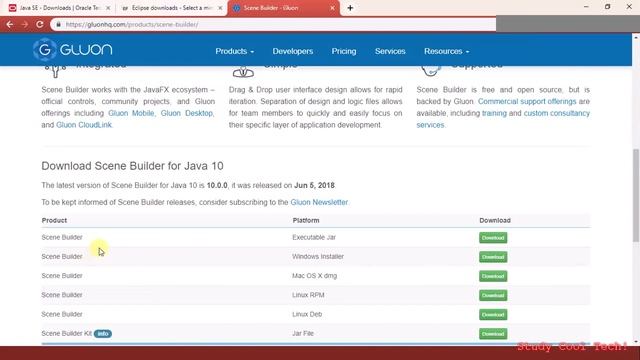Open the Products dropdown menu

click(x=235, y=51)
